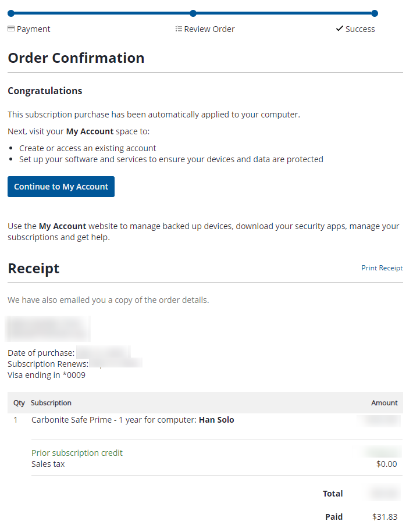Screen dimensions: 413x532
Task: Select the Review Order step label
Action: click(209, 29)
